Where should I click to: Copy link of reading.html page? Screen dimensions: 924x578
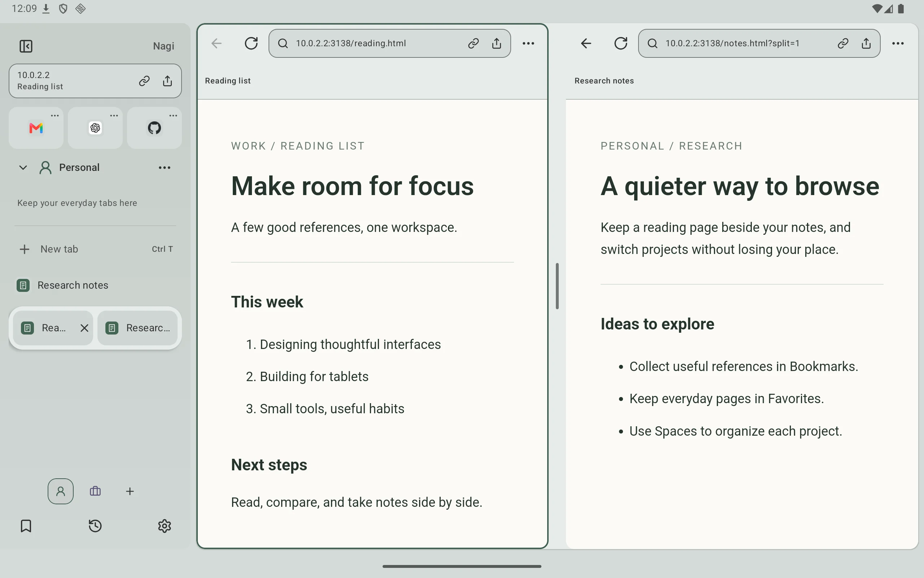pos(474,43)
